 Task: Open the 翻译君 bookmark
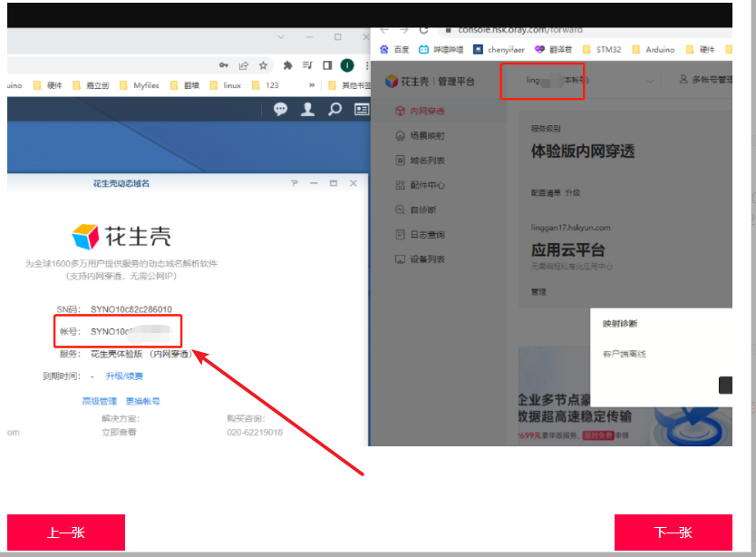553,50
